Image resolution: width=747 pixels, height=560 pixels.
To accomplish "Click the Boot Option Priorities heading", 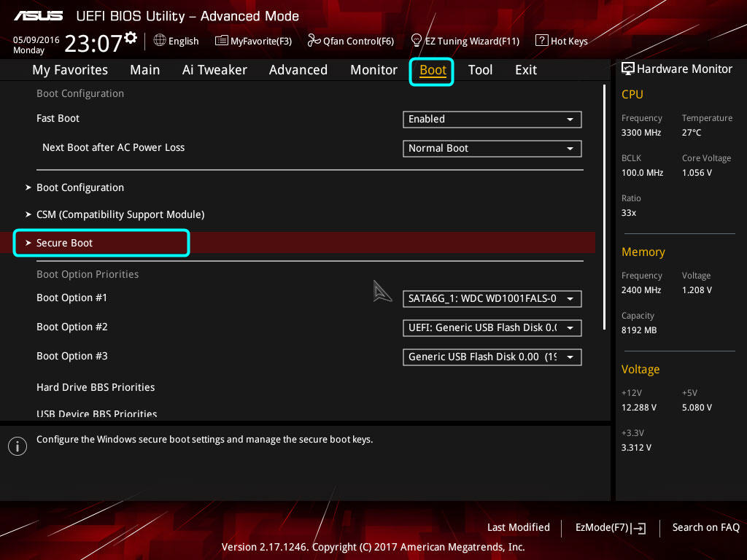I will click(x=88, y=274).
